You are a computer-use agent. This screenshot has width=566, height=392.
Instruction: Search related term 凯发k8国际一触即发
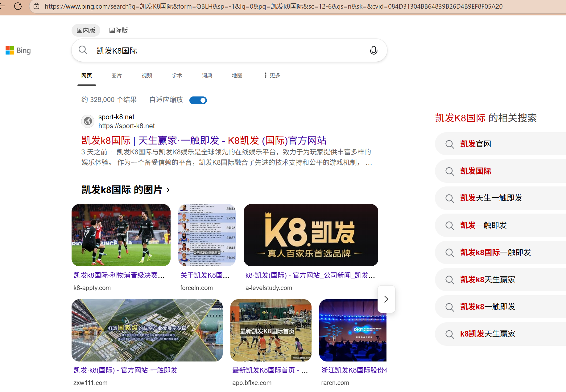pyautogui.click(x=495, y=252)
